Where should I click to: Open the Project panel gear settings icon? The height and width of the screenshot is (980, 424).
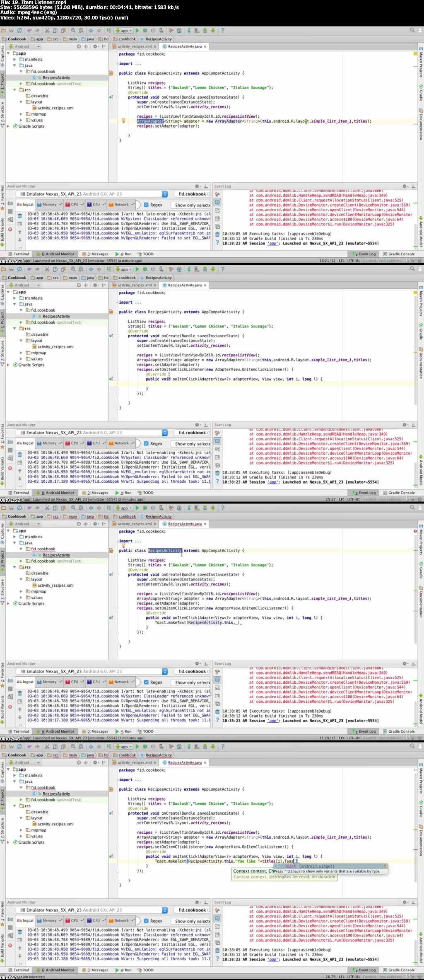click(x=95, y=46)
